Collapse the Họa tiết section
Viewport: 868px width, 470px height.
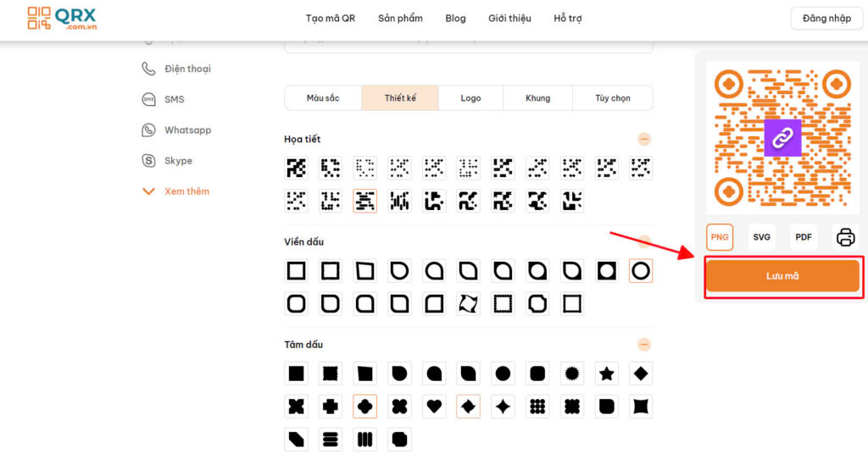[x=644, y=139]
